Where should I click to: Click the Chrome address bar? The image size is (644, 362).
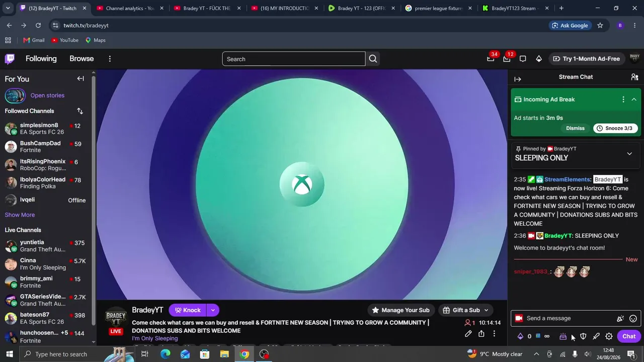coord(302,26)
